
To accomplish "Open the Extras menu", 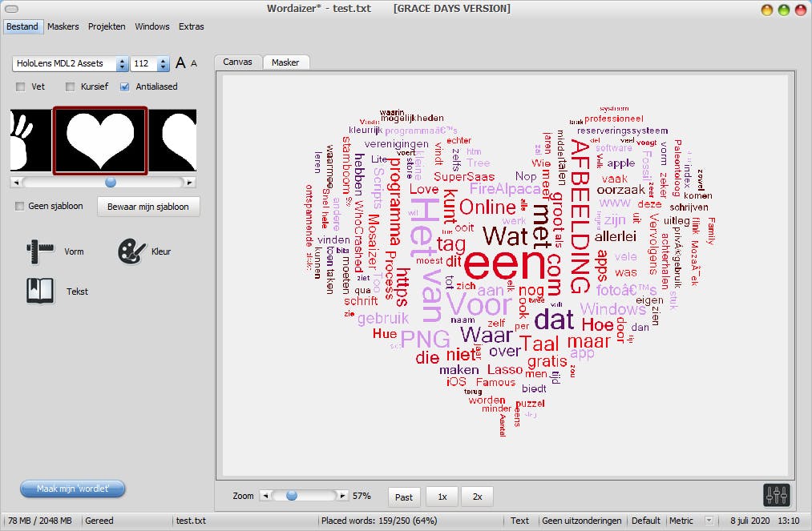I will (192, 26).
